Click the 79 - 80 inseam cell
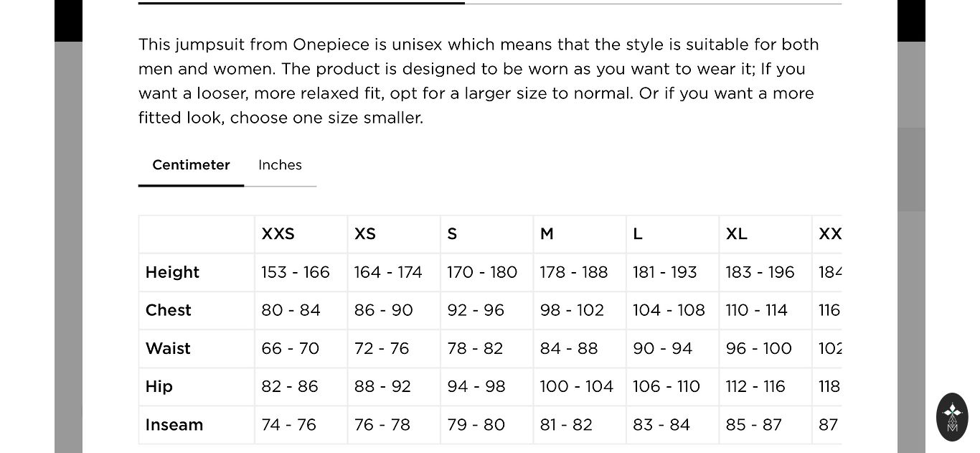This screenshot has width=980, height=453. [x=476, y=425]
